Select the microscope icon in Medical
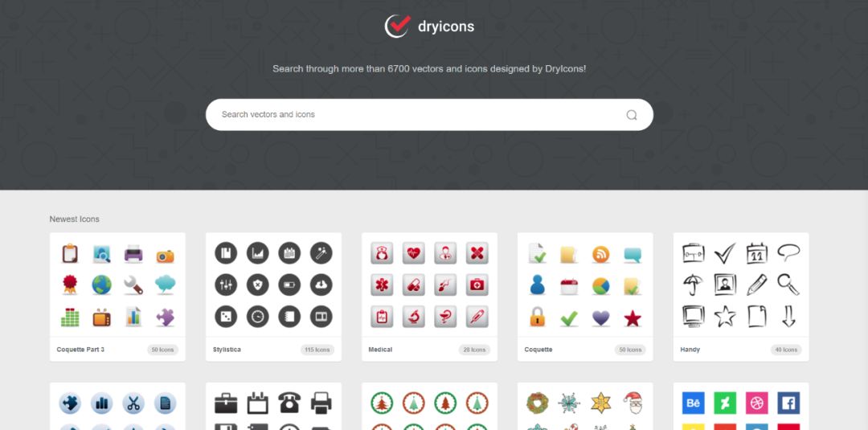Image resolution: width=868 pixels, height=430 pixels. click(414, 317)
